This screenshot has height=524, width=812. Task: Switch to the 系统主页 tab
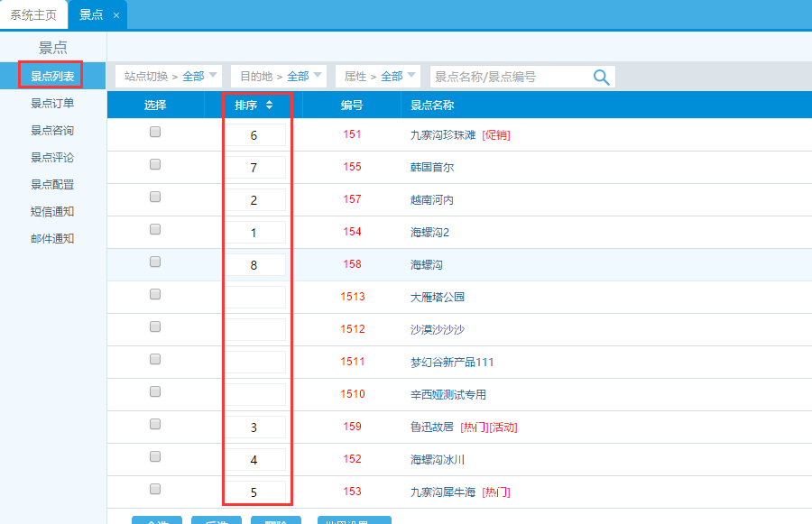click(x=34, y=15)
